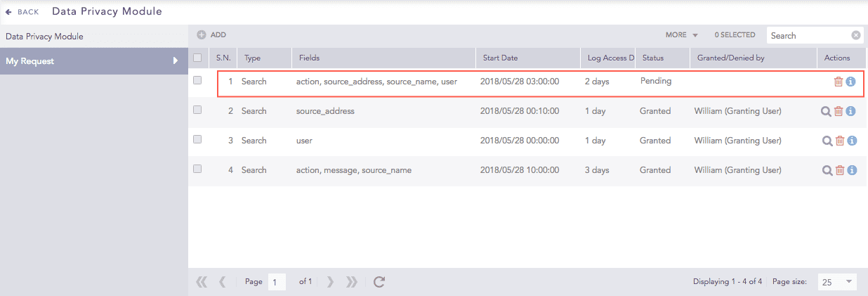Delete request 3 with user field
Screen dimensions: 868x296
839,141
